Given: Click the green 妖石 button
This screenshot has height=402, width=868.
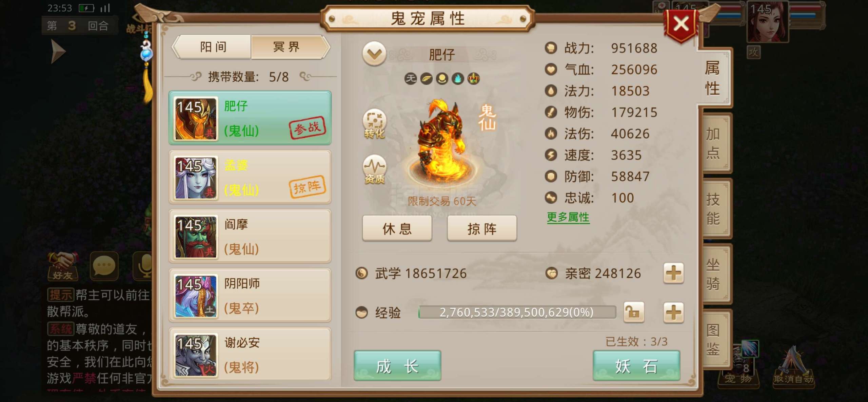Looking at the screenshot, I should click(636, 366).
